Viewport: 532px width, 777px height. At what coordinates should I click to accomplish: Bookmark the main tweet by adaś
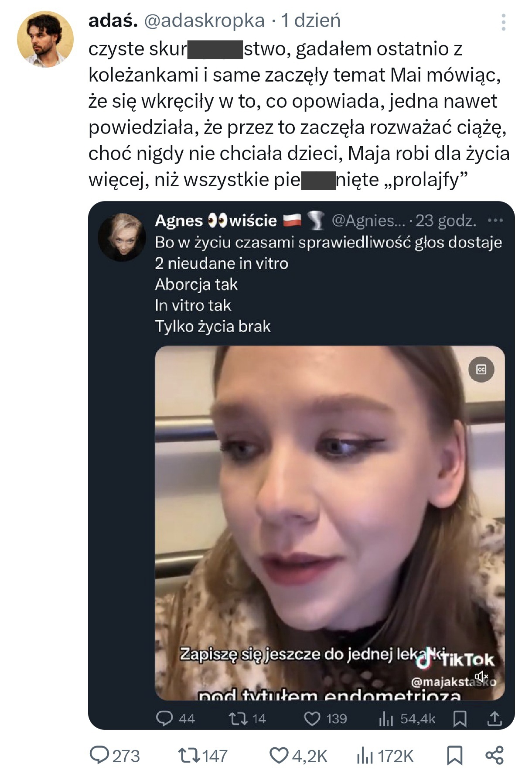pos(455,756)
